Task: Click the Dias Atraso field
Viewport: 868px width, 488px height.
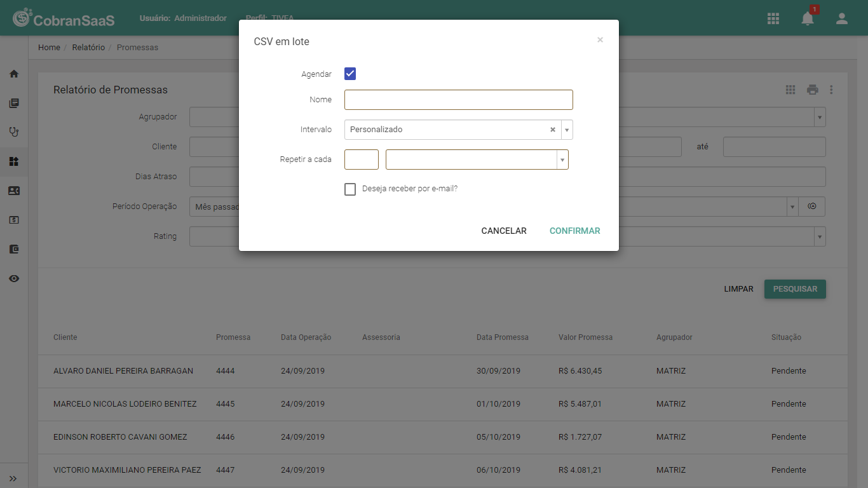Action: tap(508, 177)
